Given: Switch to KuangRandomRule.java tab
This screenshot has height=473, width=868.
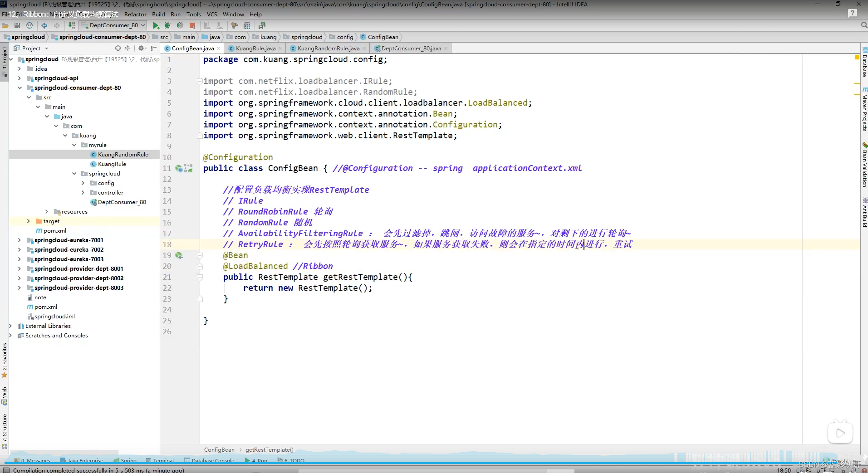Looking at the screenshot, I should point(329,48).
